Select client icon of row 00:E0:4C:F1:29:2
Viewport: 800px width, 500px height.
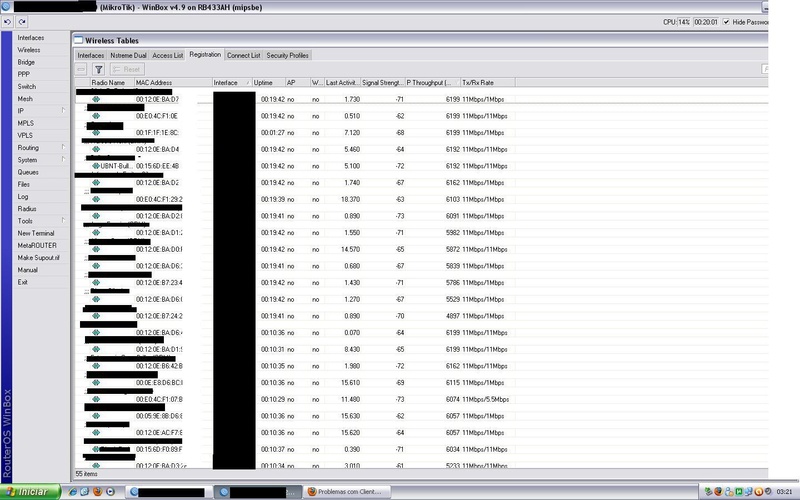pos(96,199)
